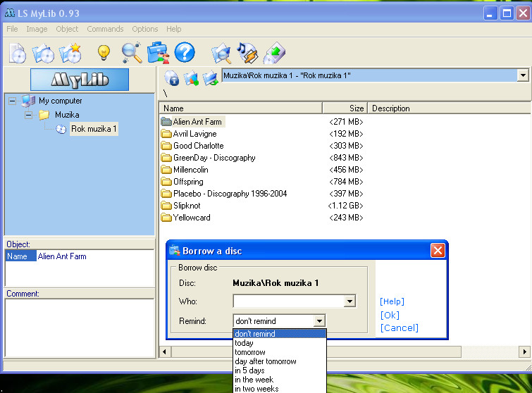Open the magnifying glass search tool
Screen dimensions: 532x393
[x=132, y=53]
